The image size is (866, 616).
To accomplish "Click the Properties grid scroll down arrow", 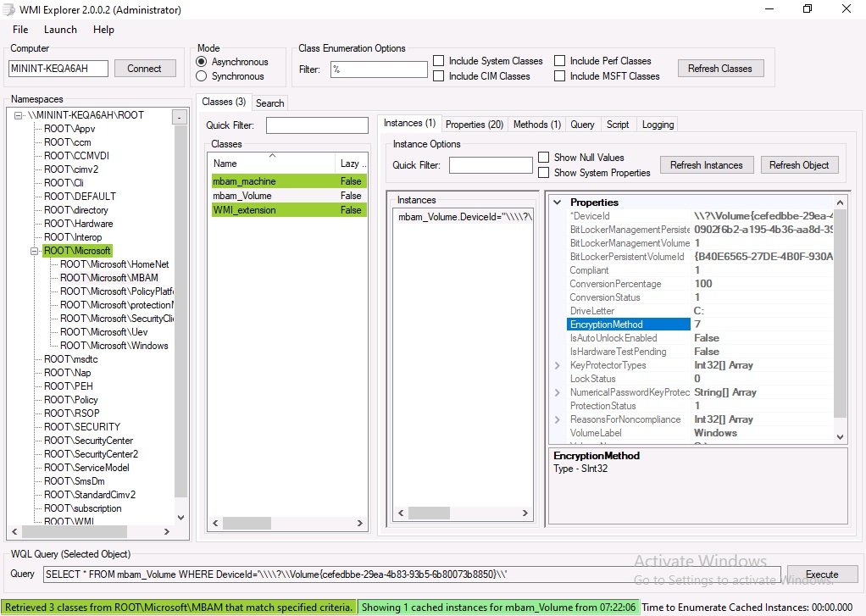I will tap(840, 436).
